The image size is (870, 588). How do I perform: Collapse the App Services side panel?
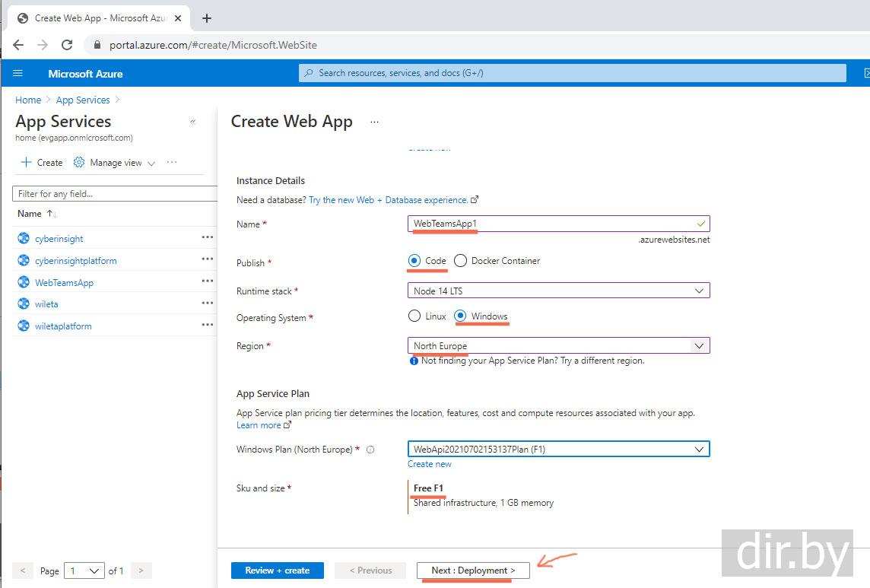click(x=192, y=122)
